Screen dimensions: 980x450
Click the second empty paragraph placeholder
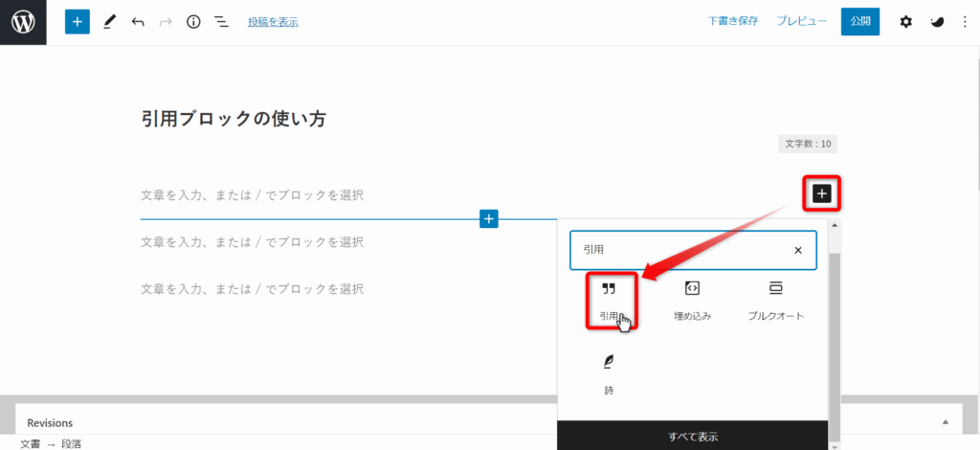coord(252,242)
